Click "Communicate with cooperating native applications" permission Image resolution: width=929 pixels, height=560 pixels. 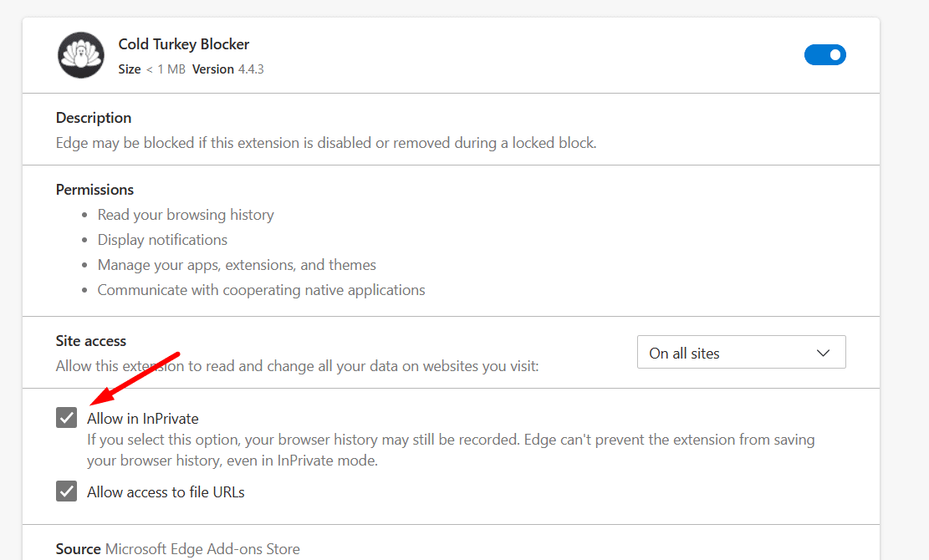[x=261, y=290]
